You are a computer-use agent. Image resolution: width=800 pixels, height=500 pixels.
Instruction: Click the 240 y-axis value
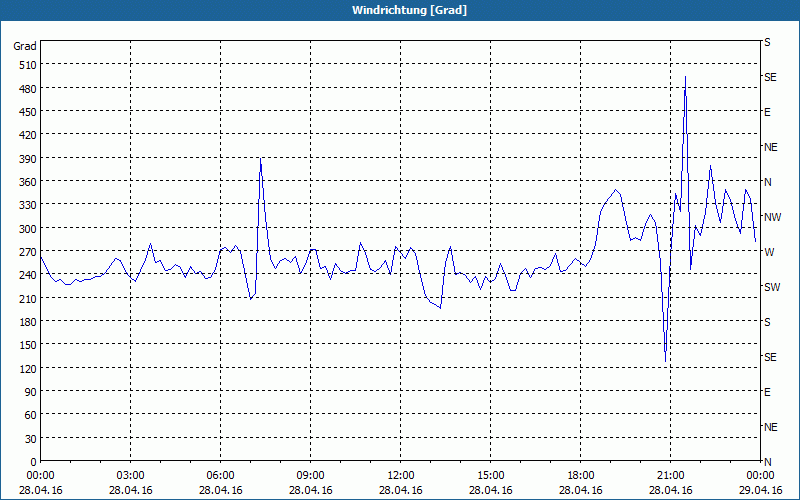28,275
